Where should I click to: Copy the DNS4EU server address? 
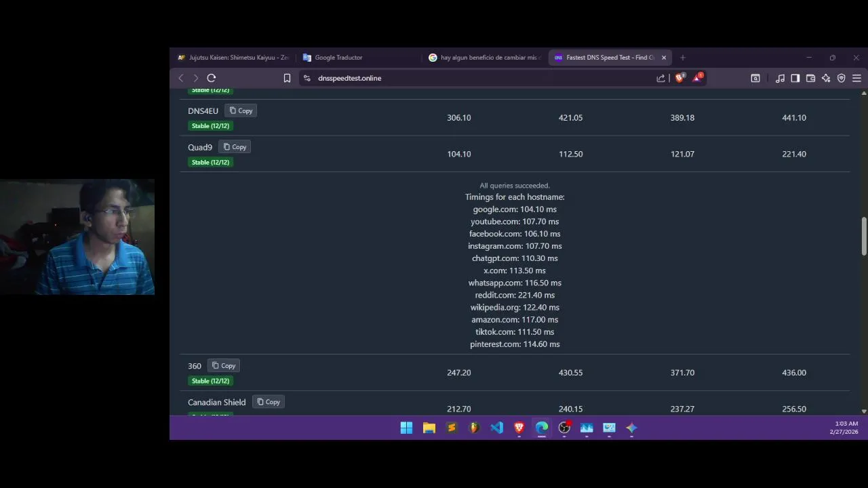(x=241, y=110)
